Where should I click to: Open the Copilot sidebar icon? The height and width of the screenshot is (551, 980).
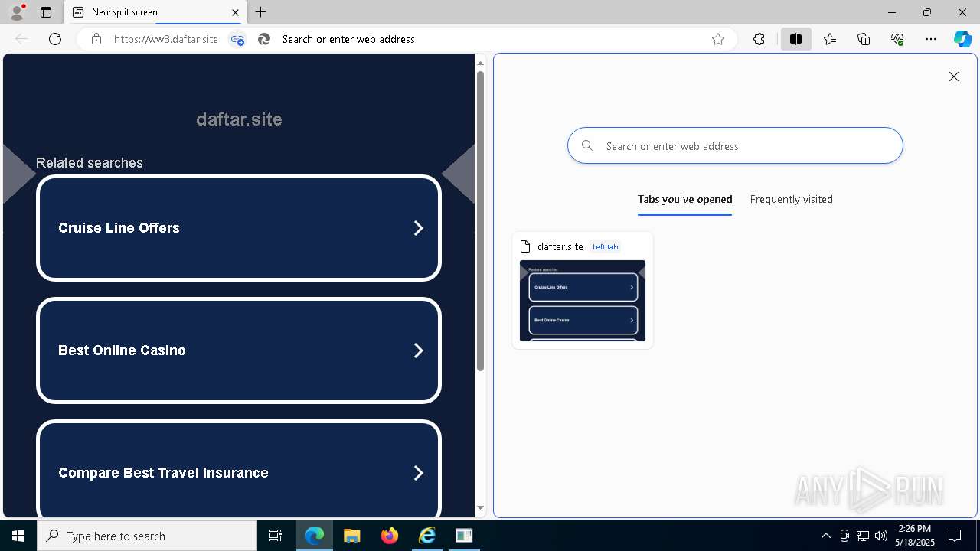(962, 39)
